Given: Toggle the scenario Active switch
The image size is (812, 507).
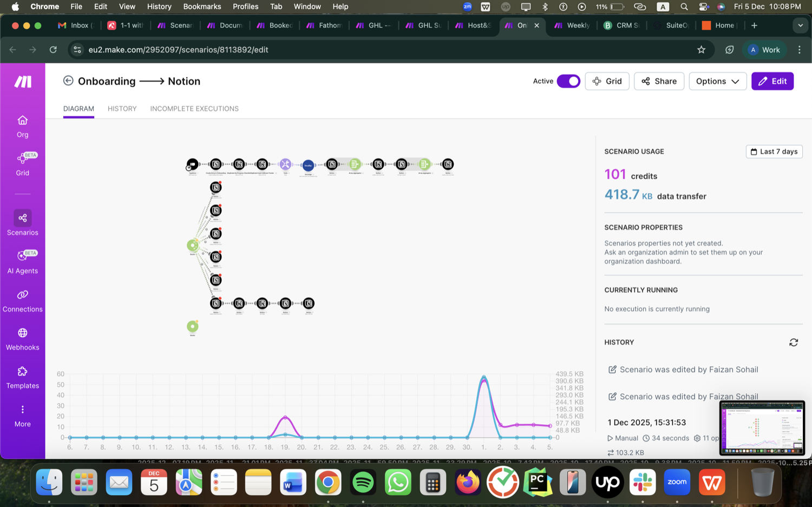Looking at the screenshot, I should click(568, 81).
